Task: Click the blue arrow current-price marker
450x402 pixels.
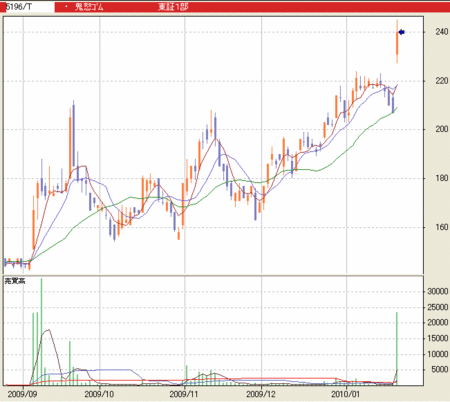Action: click(402, 32)
